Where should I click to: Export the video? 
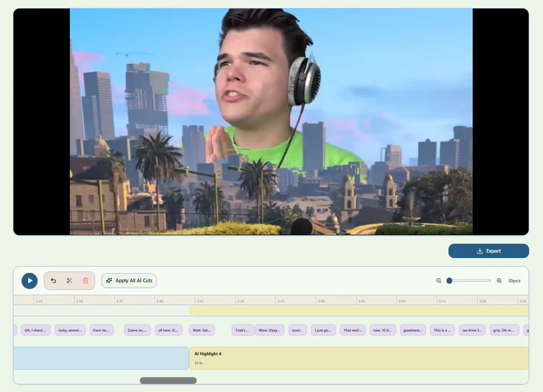(x=488, y=251)
